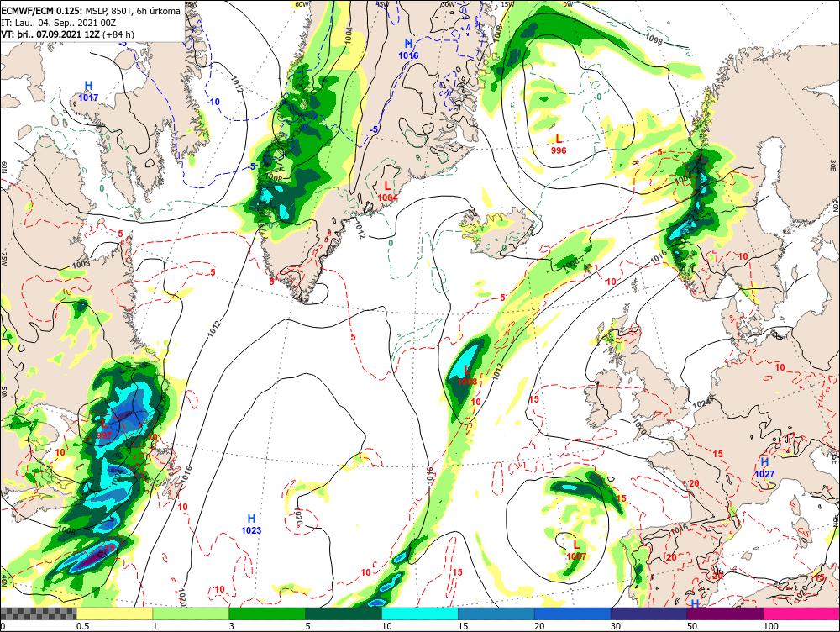This screenshot has height=632, width=840.
Task: Click the cyan 10–15 legend swatch
Action: coord(420,614)
